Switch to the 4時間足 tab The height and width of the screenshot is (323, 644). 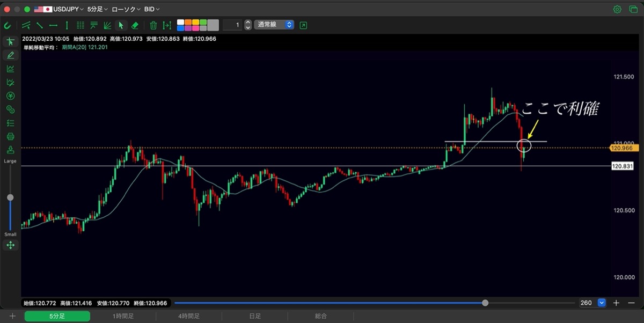(189, 316)
